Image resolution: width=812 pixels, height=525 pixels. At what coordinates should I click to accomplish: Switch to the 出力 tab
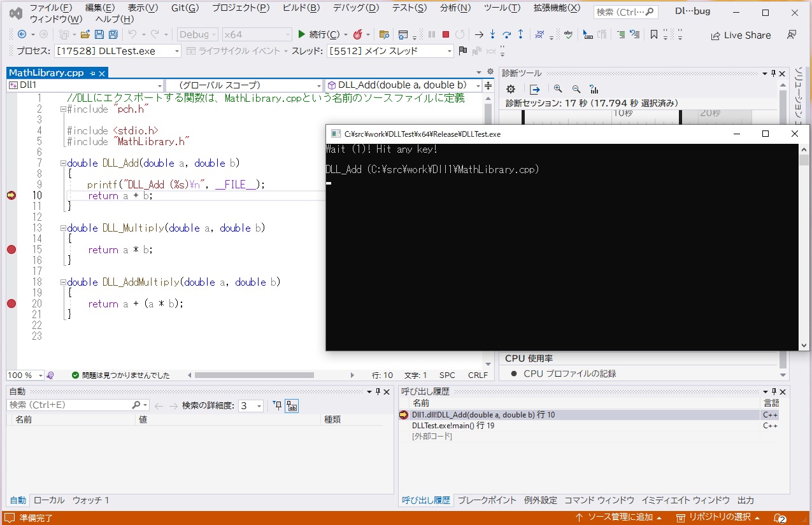[x=746, y=500]
